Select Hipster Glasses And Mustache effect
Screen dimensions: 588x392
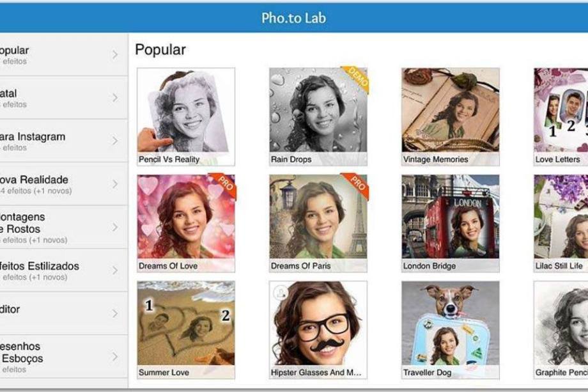(318, 330)
